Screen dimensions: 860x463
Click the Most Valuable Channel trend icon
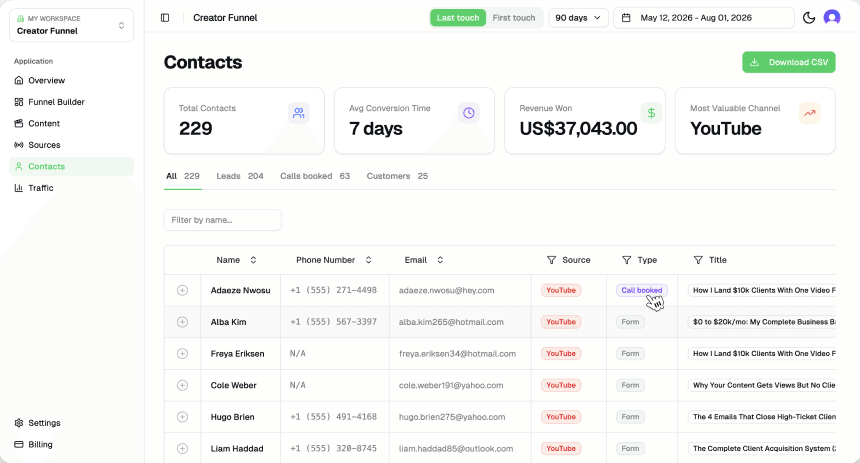tap(810, 113)
